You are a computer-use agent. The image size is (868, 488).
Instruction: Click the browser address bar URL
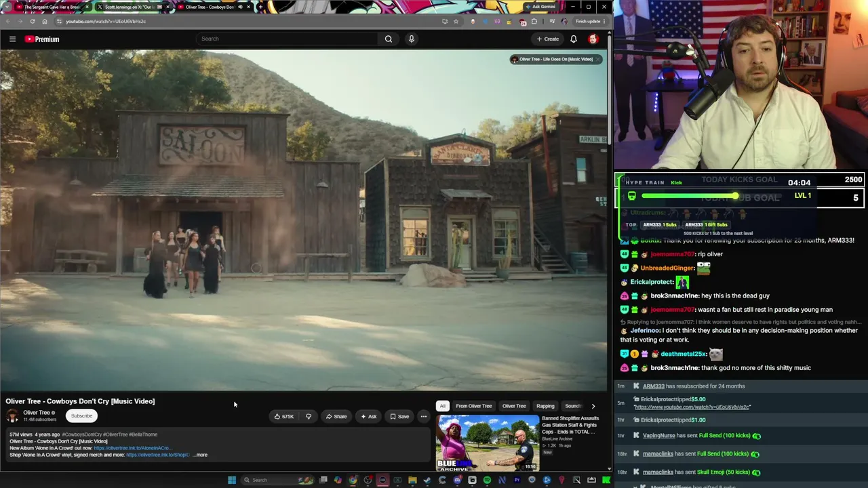pyautogui.click(x=106, y=21)
